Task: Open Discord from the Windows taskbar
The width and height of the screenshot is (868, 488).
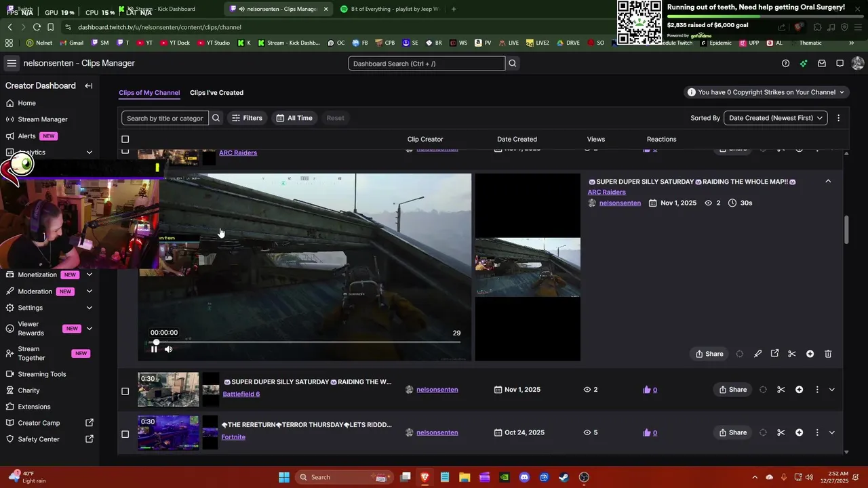Action: pos(524,477)
